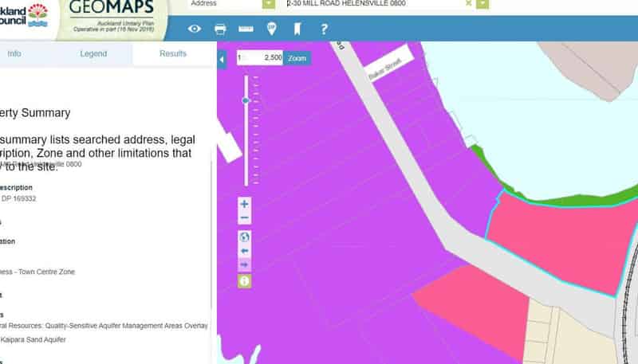The image size is (638, 364).
Task: Open the print tool
Action: tap(220, 29)
